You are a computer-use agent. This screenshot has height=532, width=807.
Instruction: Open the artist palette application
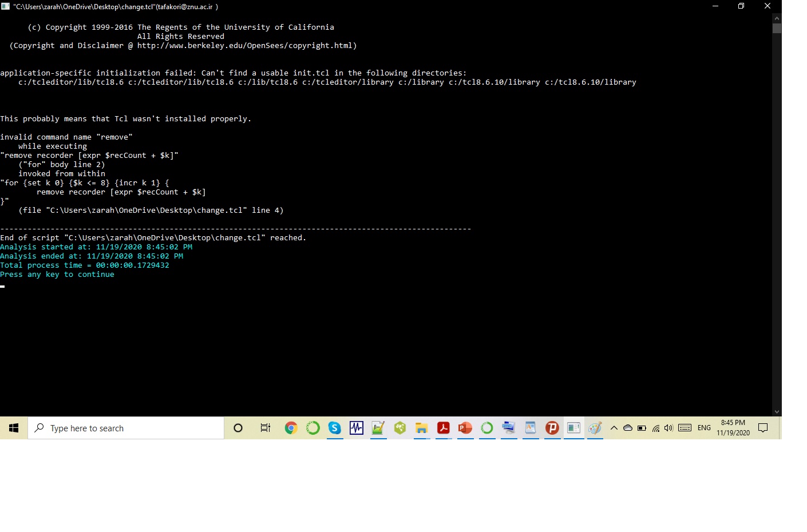(595, 428)
